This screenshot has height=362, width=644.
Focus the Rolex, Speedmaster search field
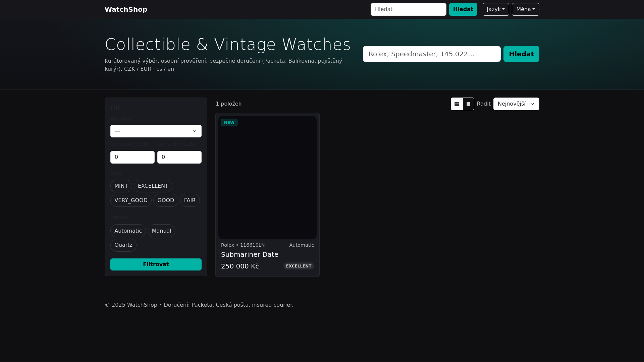click(431, 54)
